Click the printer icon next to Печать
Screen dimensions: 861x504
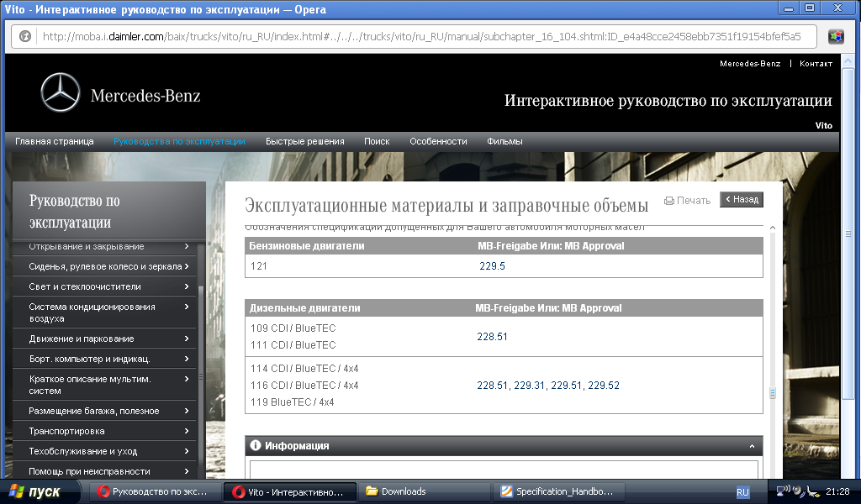[x=668, y=201]
